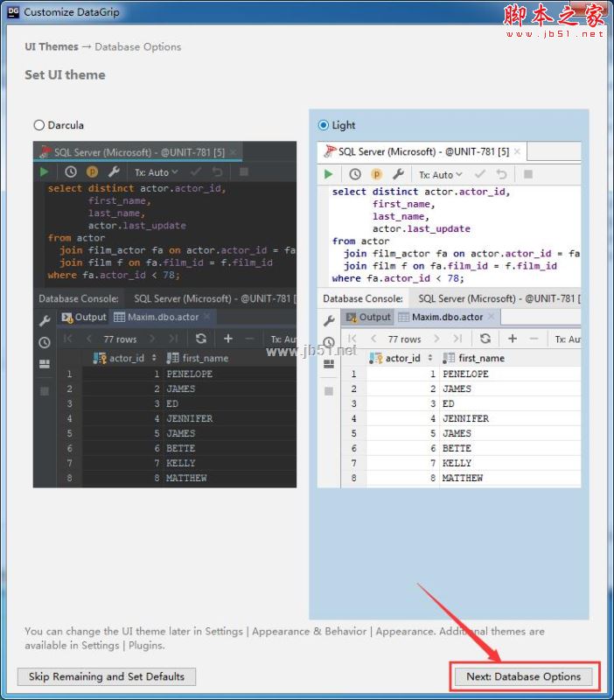
Task: Click add row plus in Darcula preview
Action: click(228, 339)
